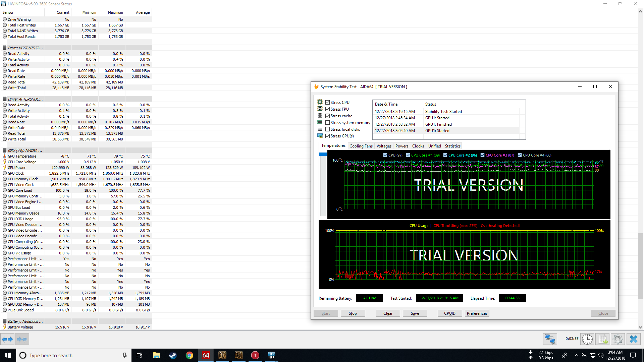
Task: Select the Temperatures tab
Action: [333, 145]
